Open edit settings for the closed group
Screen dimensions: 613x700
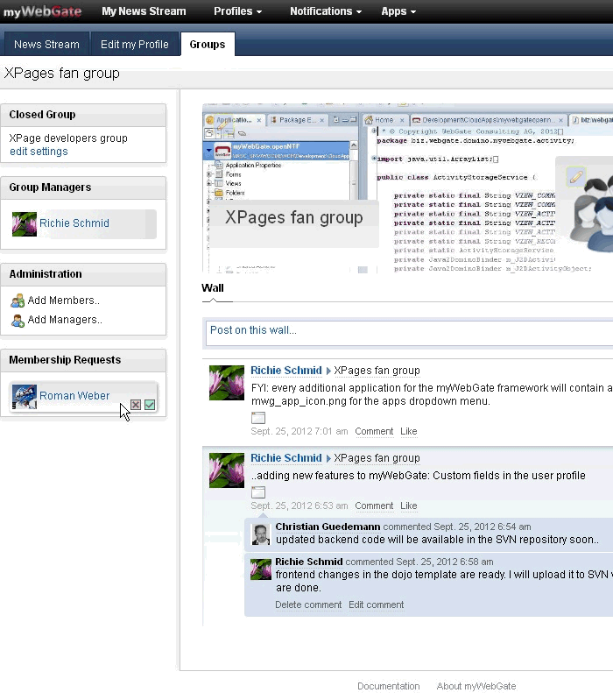click(x=39, y=152)
